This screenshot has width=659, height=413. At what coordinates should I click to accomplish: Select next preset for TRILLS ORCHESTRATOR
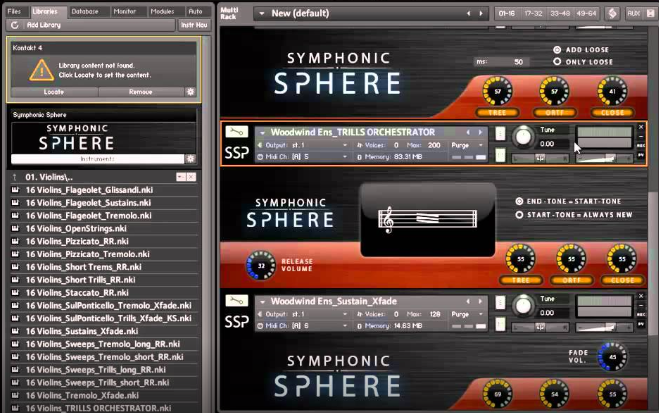480,132
